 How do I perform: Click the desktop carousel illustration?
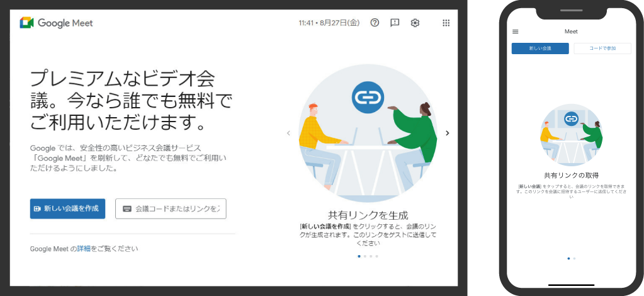pyautogui.click(x=368, y=134)
